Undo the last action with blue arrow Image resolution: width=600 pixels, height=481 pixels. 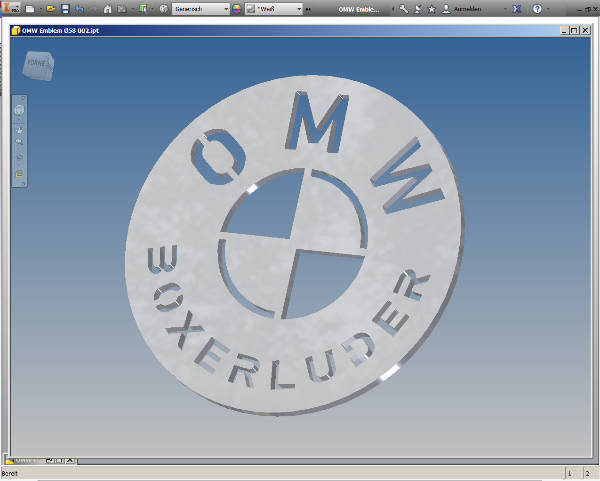click(x=80, y=8)
